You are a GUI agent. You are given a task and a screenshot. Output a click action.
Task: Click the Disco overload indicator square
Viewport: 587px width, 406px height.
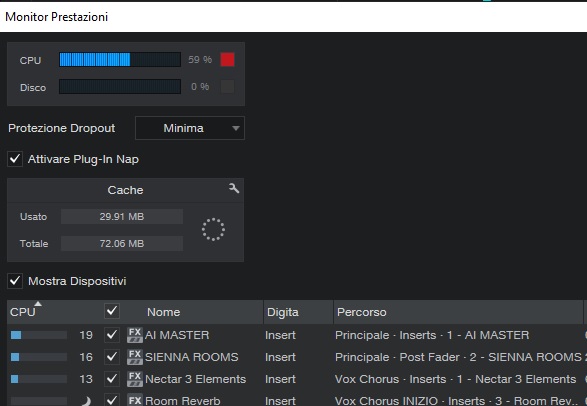[x=227, y=86]
